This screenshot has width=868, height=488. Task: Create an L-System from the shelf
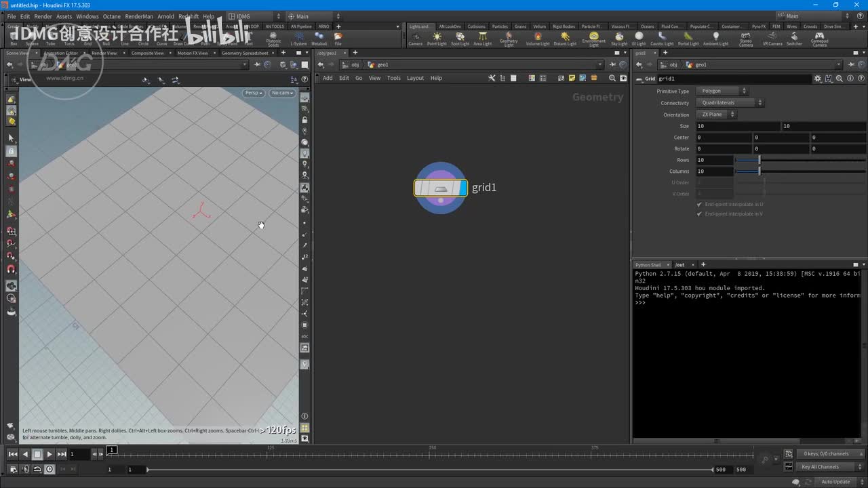[x=298, y=39]
